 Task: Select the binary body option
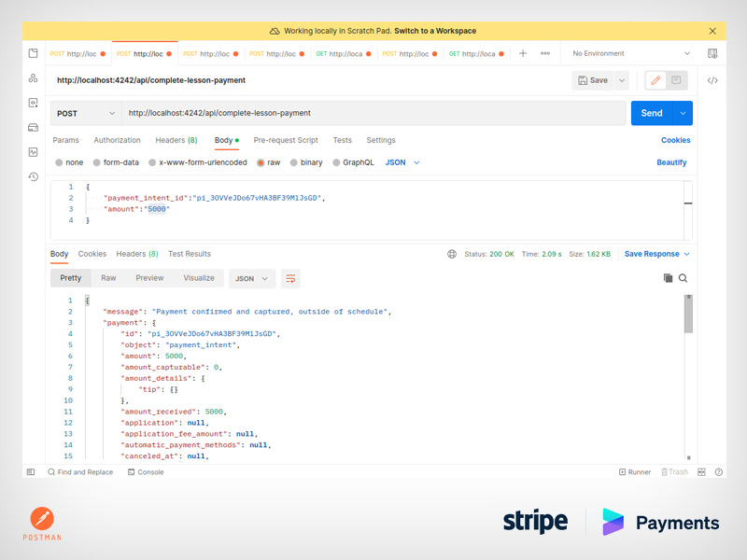point(305,162)
